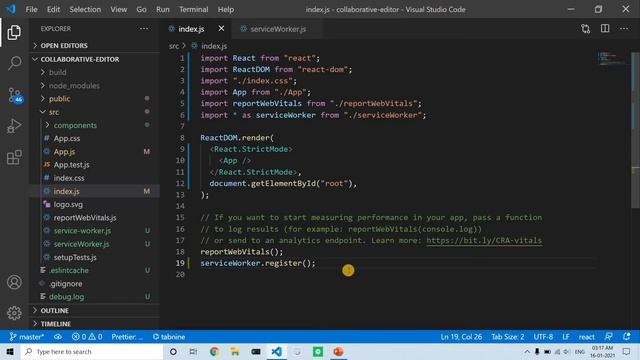640x360 pixels.
Task: Click the Windows Start button
Action: click(x=10, y=351)
